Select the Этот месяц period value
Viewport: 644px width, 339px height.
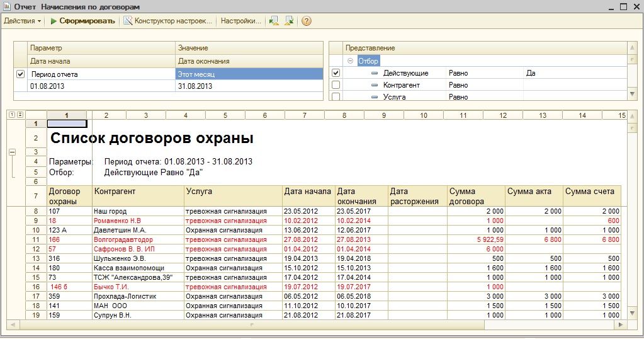tap(249, 74)
